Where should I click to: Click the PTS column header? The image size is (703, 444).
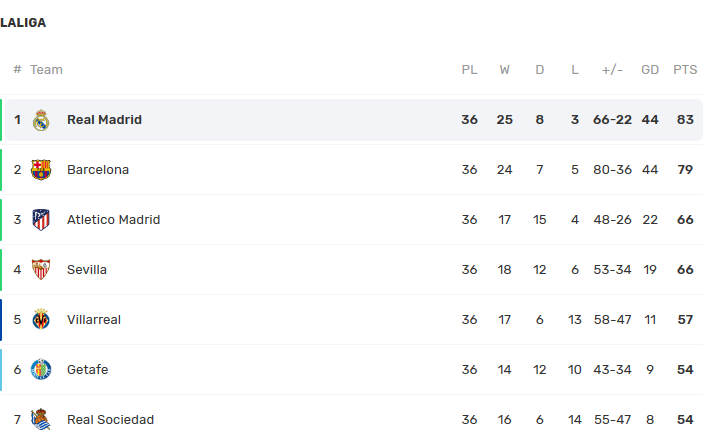point(685,70)
